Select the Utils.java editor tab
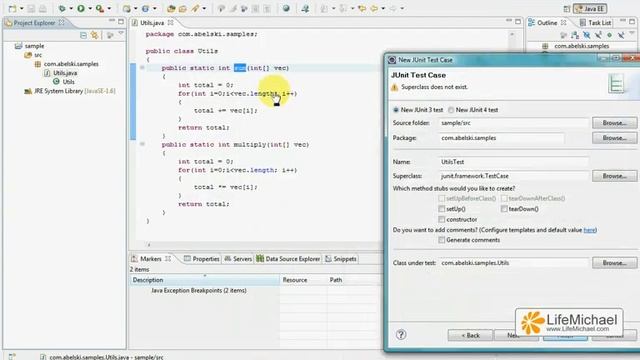 coord(152,23)
